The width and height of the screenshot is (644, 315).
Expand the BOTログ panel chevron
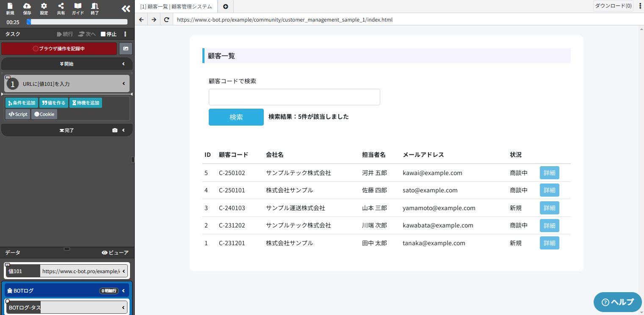pos(124,290)
